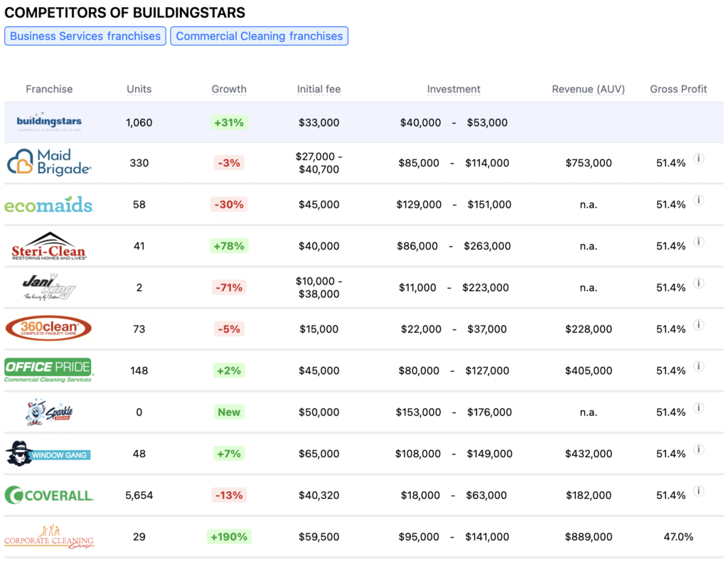Click the Initial fee column header
Image resolution: width=728 pixels, height=568 pixels.
pos(319,89)
